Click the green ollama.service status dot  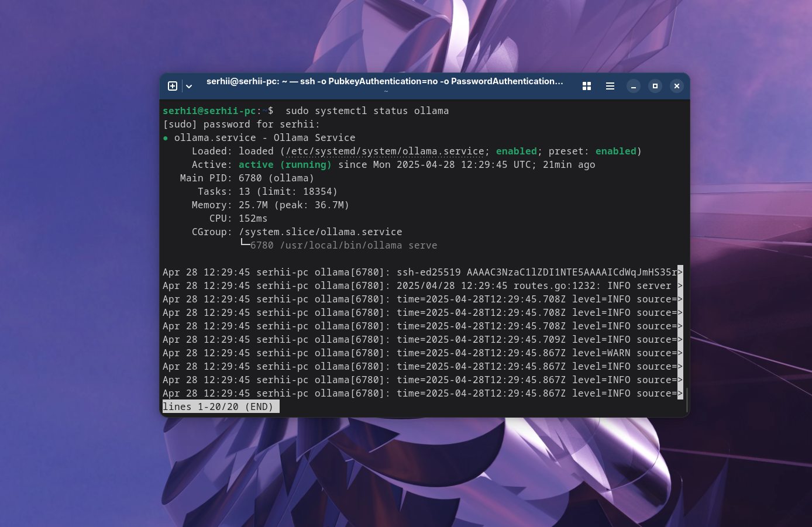pyautogui.click(x=165, y=137)
